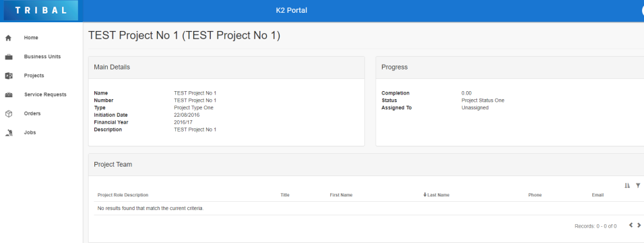Viewport: 644px width, 243px height.
Task: Click the Orders box icon
Action: click(8, 113)
